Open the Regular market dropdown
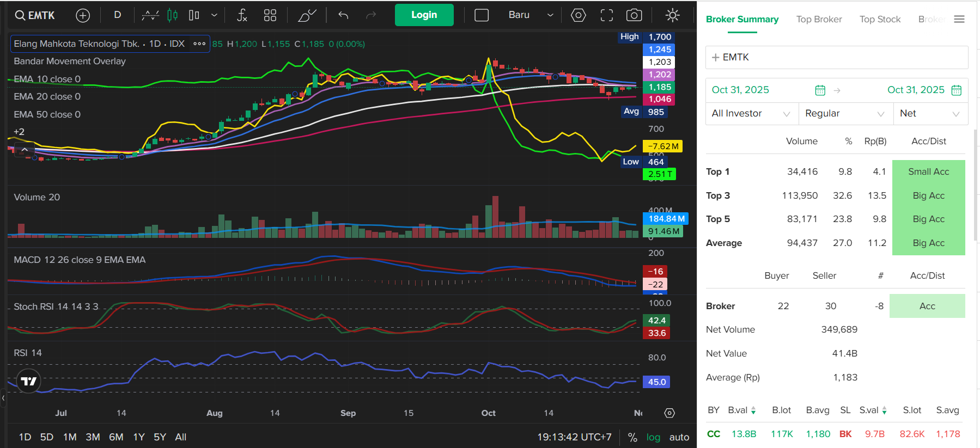Image resolution: width=980 pixels, height=448 pixels. click(x=846, y=114)
